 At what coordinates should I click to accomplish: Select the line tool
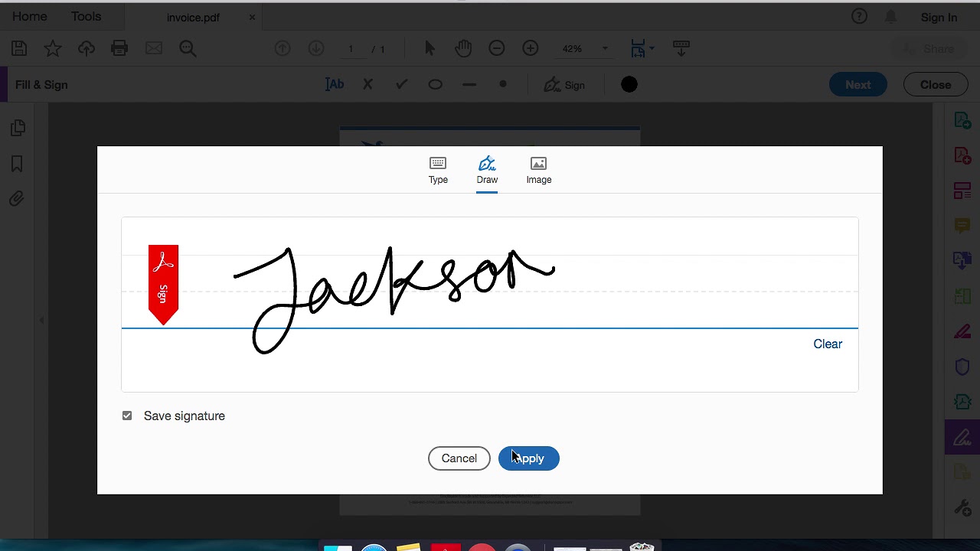469,84
